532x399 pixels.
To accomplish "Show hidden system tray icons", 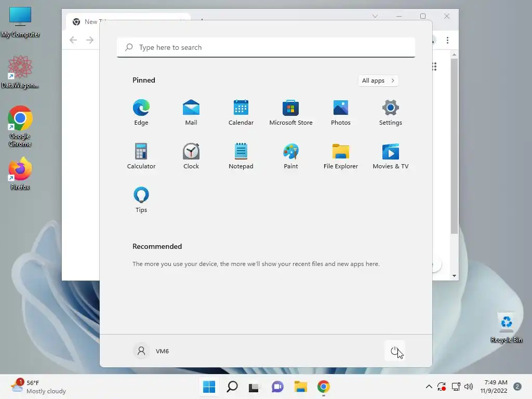I will click(x=429, y=387).
